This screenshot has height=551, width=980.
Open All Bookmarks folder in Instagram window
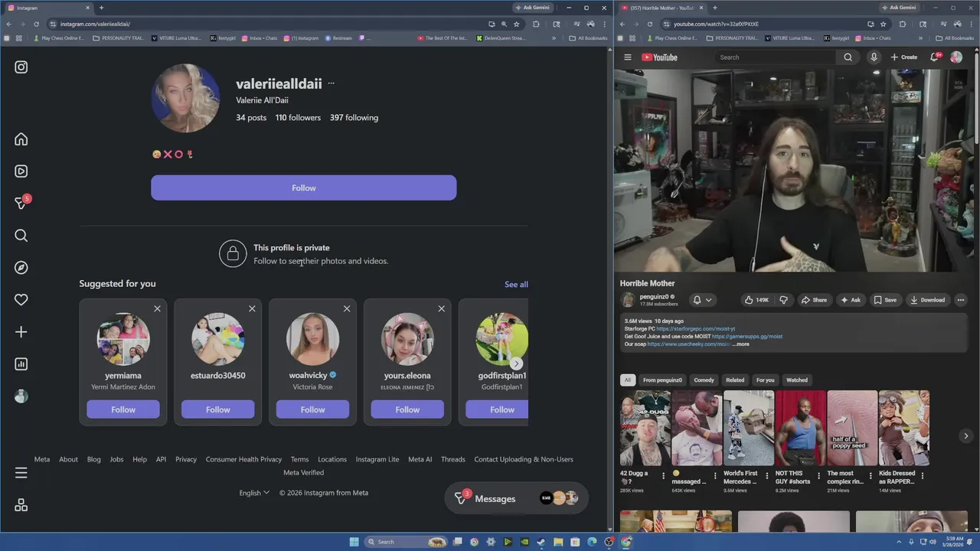tap(589, 37)
